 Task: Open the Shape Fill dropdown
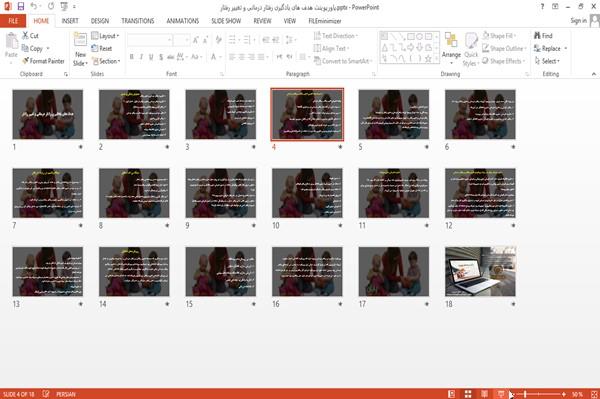499,36
